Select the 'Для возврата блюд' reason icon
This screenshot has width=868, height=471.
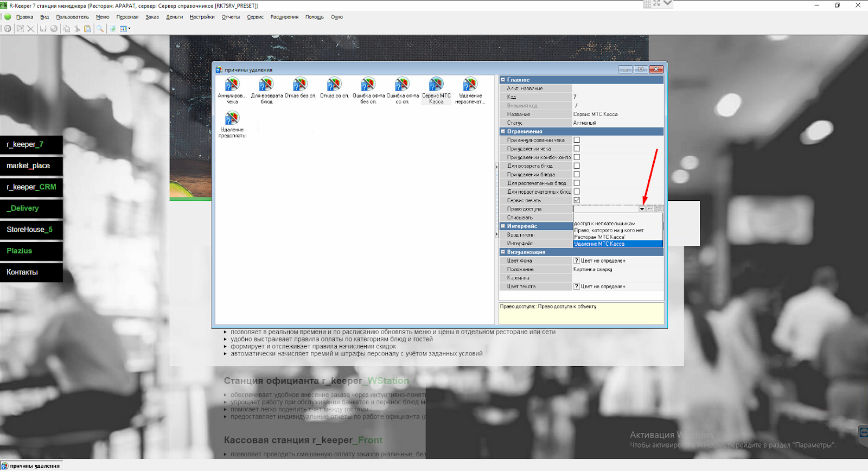(x=266, y=91)
